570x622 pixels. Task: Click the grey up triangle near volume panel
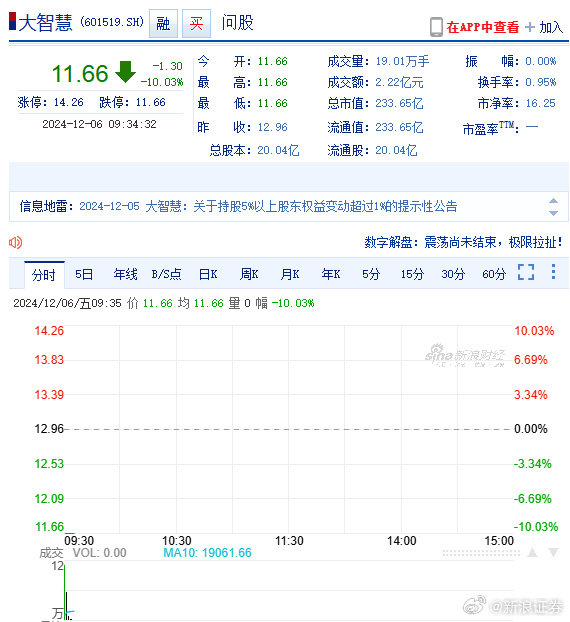532,552
